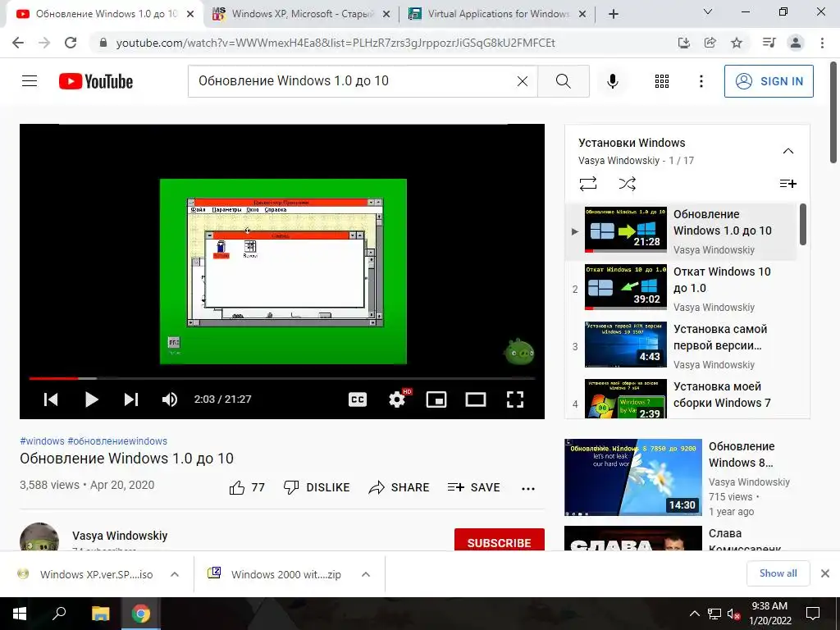Image resolution: width=840 pixels, height=630 pixels.
Task: Share the video via SHARE
Action: coord(399,487)
